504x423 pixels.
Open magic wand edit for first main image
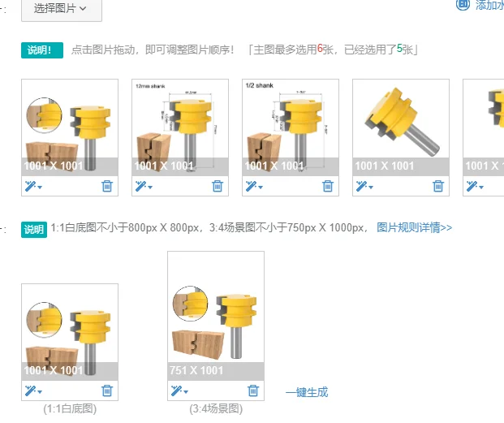33,186
